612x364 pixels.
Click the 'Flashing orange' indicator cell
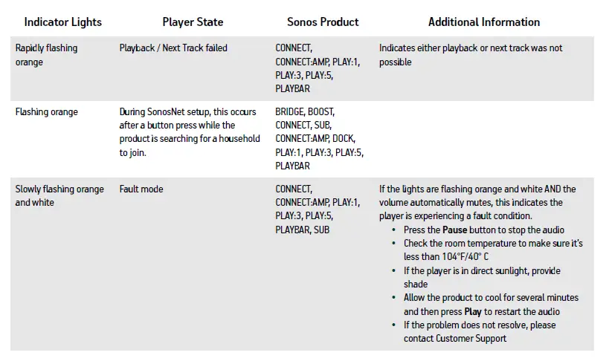(x=47, y=112)
